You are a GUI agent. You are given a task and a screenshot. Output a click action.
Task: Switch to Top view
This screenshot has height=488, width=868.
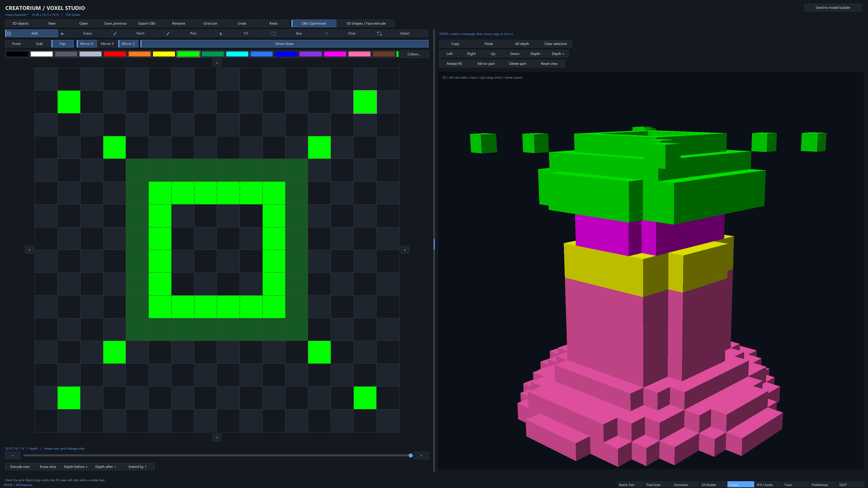pos(62,44)
